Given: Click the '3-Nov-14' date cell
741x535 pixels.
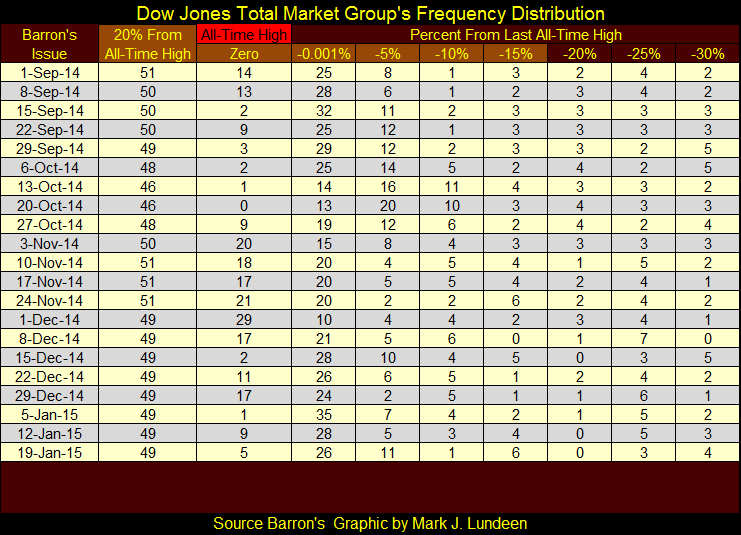Looking at the screenshot, I should pos(50,243).
